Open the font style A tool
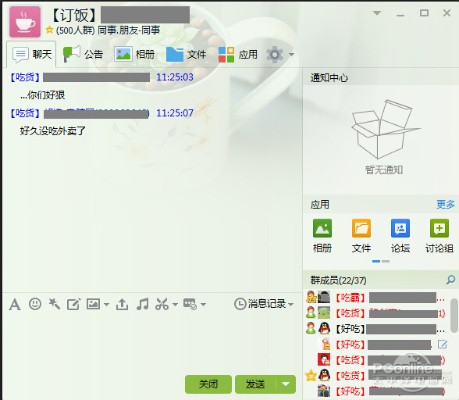 15,304
